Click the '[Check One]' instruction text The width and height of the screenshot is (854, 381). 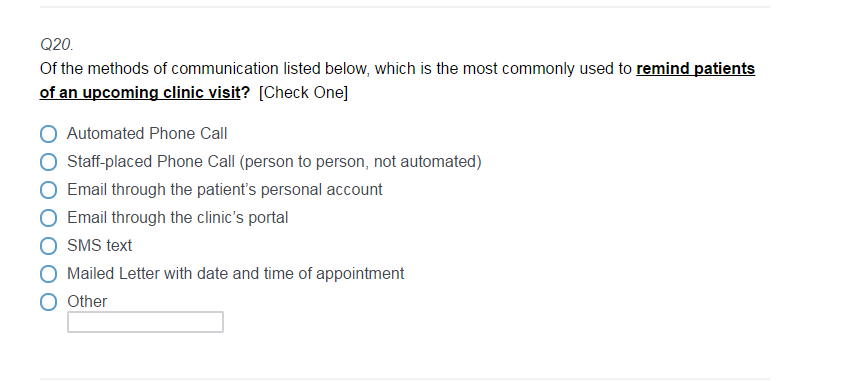pyautogui.click(x=303, y=93)
